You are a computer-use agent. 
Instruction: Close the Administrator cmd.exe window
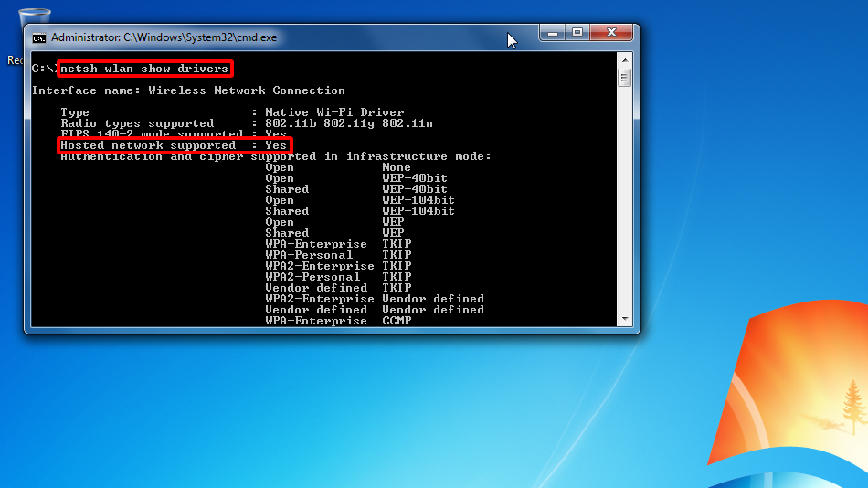610,33
